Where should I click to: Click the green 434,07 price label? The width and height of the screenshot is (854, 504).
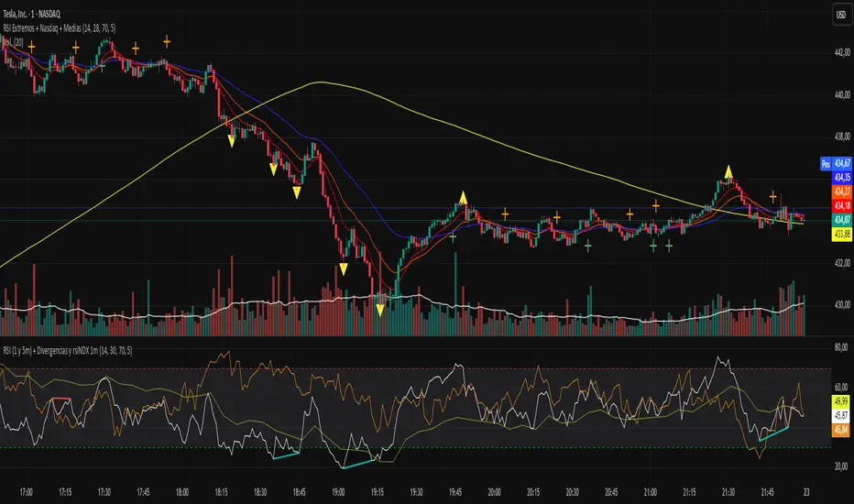pos(842,220)
